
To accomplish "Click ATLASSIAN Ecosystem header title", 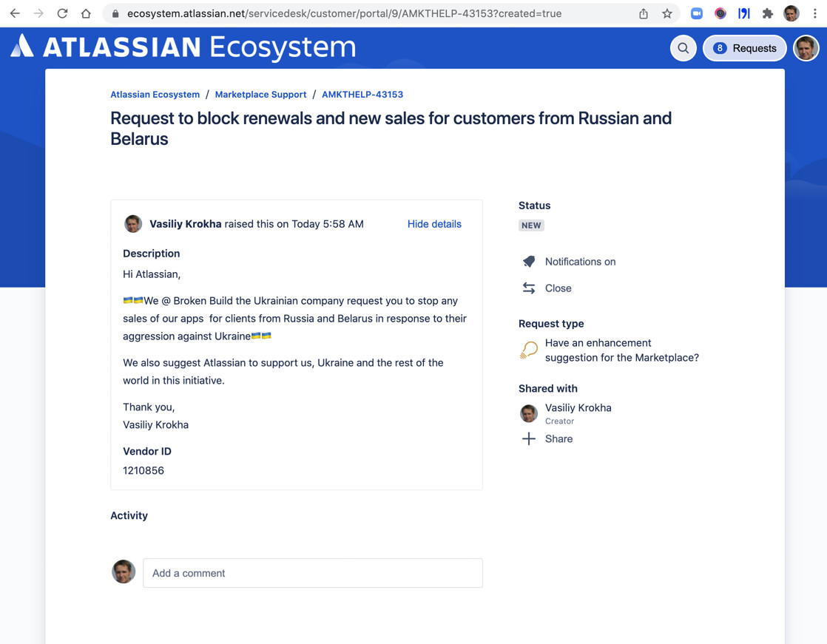I will 200,47.
